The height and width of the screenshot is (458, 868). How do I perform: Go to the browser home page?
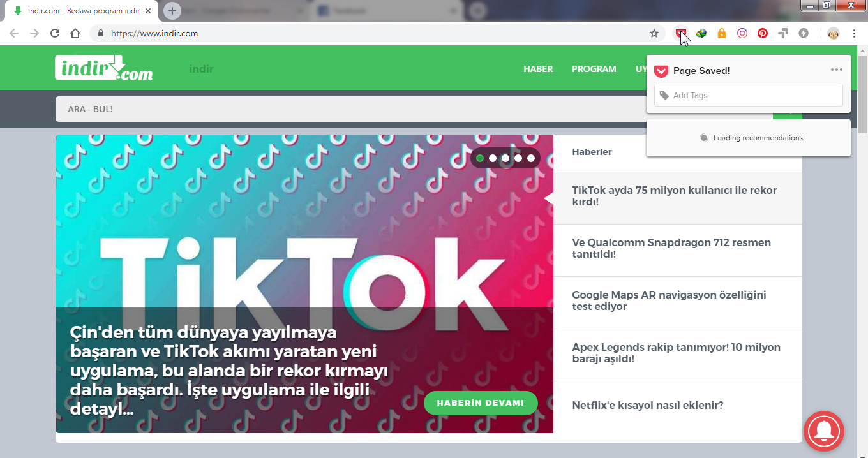(x=75, y=33)
